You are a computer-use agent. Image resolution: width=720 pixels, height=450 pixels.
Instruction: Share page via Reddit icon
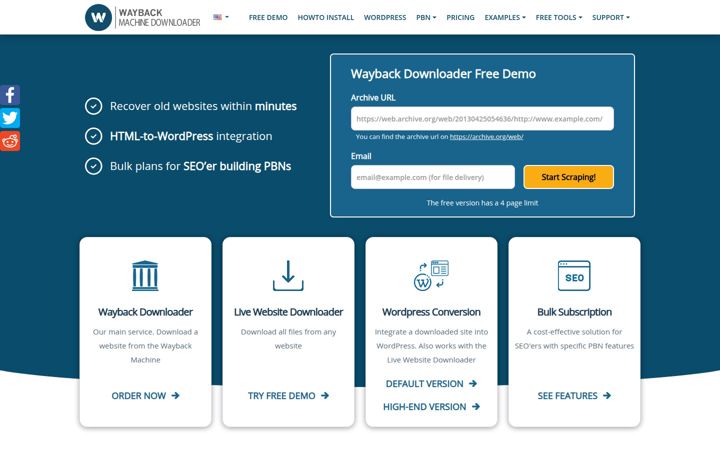click(10, 141)
